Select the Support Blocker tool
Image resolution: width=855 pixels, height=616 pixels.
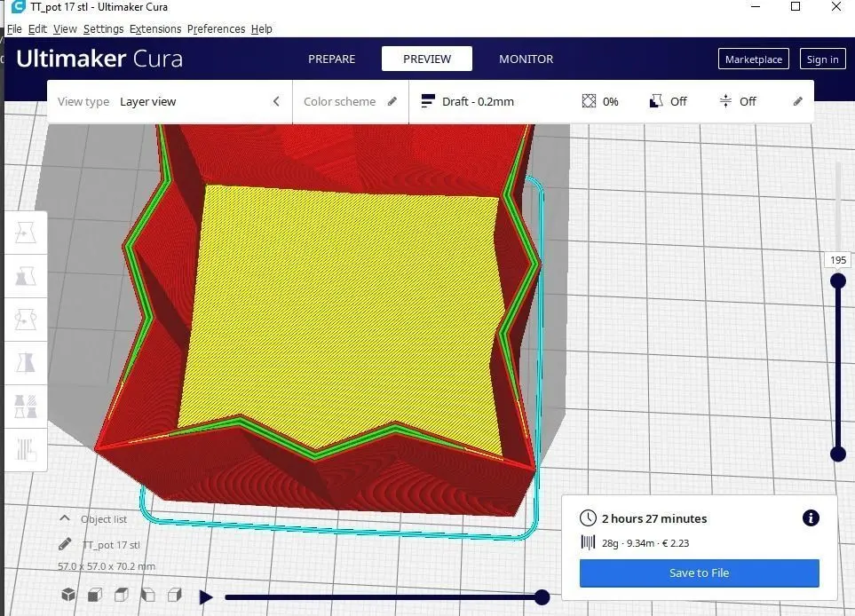click(x=26, y=449)
